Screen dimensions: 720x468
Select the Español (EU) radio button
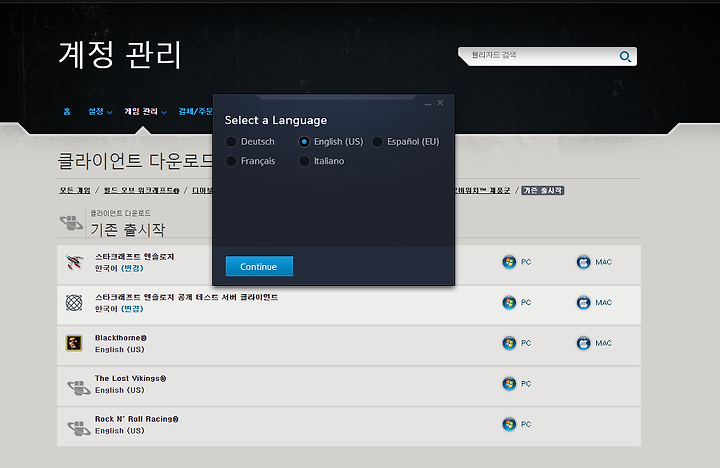pyautogui.click(x=377, y=141)
